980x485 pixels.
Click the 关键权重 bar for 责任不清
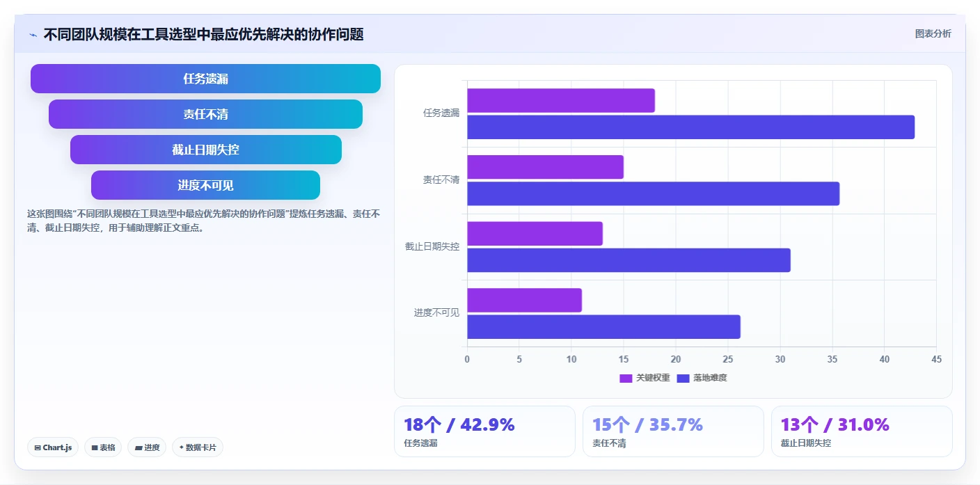[x=545, y=167]
